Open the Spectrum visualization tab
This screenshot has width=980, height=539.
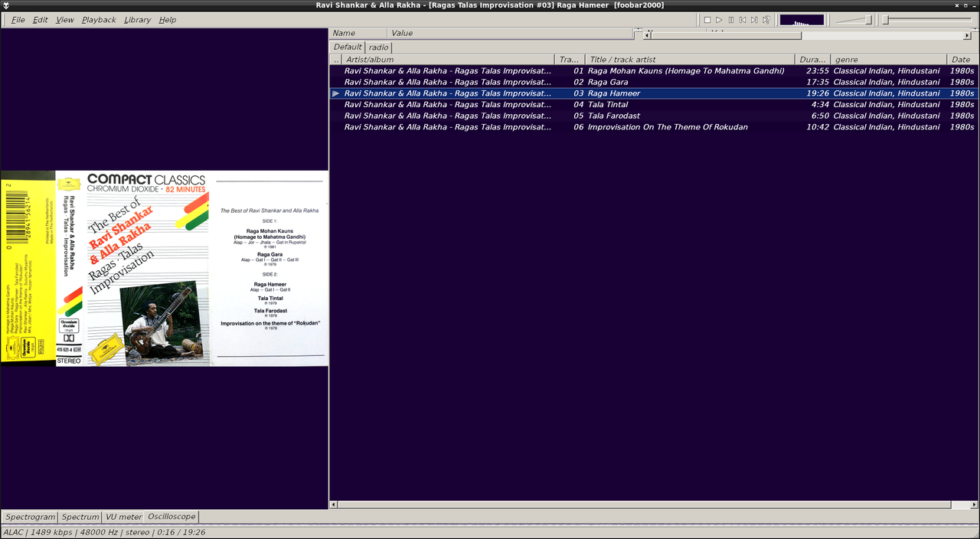pyautogui.click(x=80, y=517)
